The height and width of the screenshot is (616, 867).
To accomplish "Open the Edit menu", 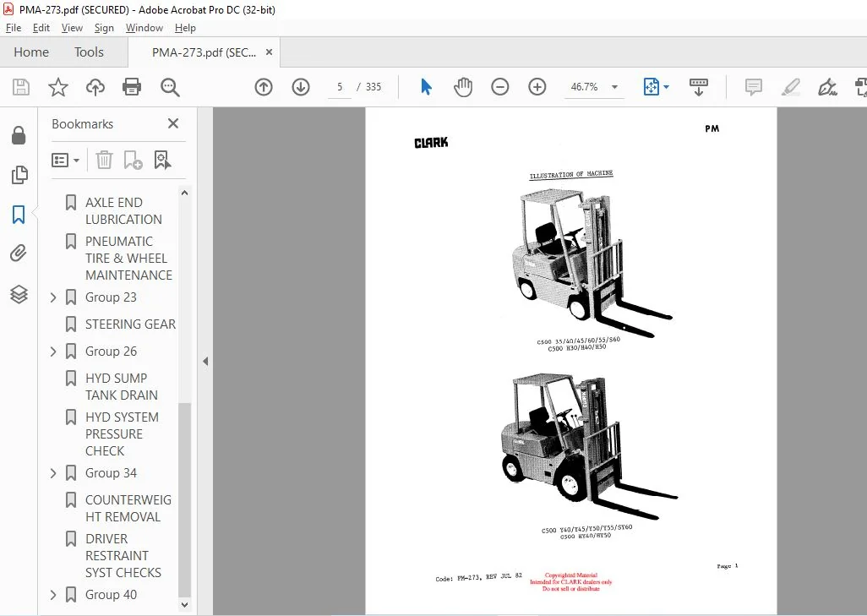I will [41, 28].
